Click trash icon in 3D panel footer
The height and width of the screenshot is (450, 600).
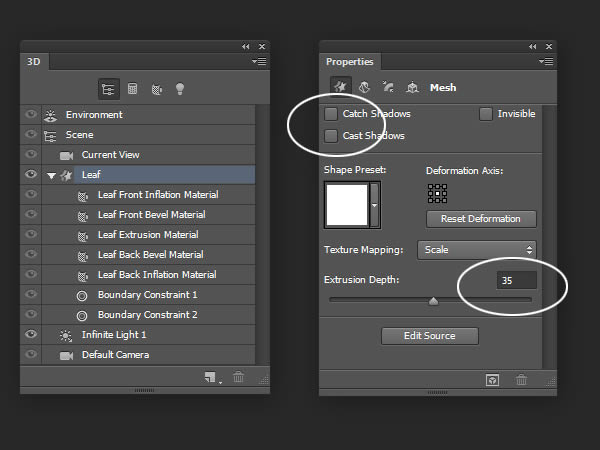tap(238, 377)
